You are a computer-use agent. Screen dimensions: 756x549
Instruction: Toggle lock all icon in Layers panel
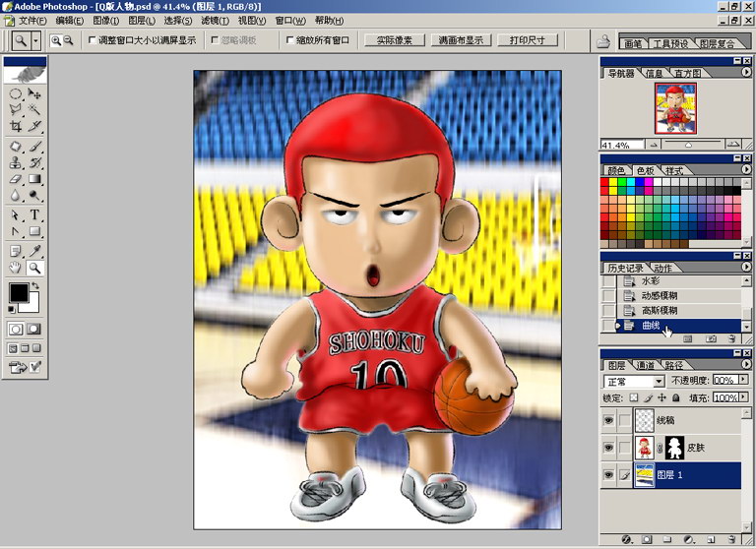click(x=676, y=397)
